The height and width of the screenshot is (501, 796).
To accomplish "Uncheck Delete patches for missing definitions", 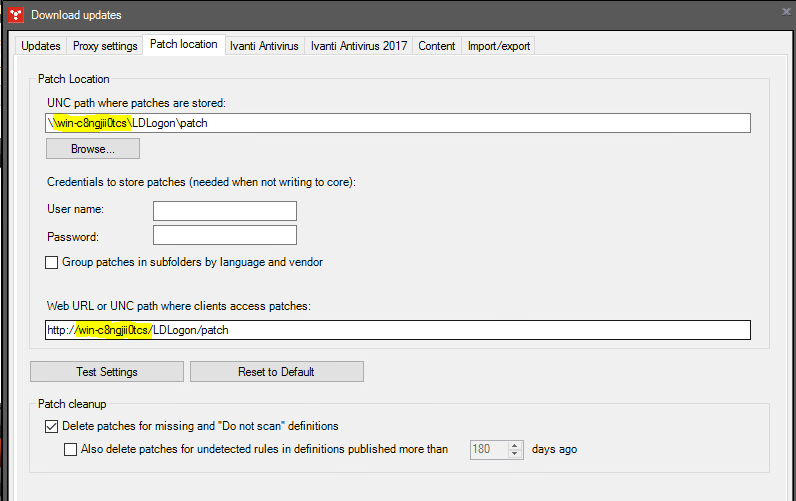I will (x=53, y=427).
